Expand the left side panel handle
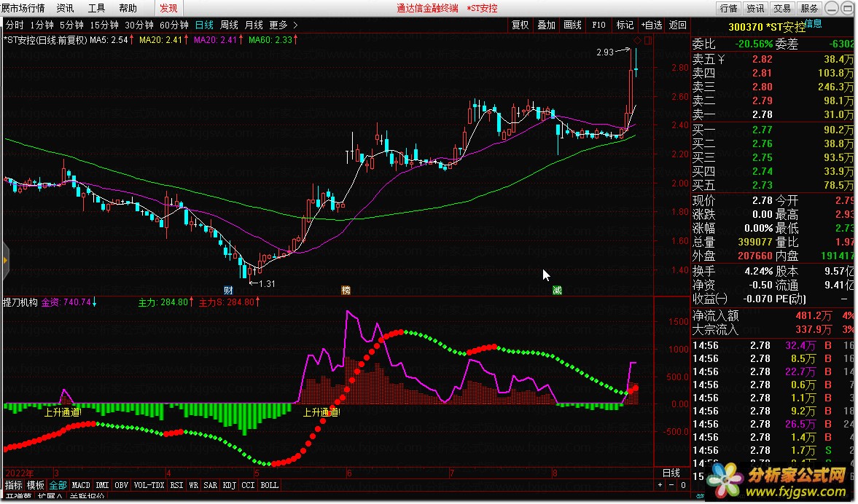The image size is (858, 504). click(x=5, y=261)
